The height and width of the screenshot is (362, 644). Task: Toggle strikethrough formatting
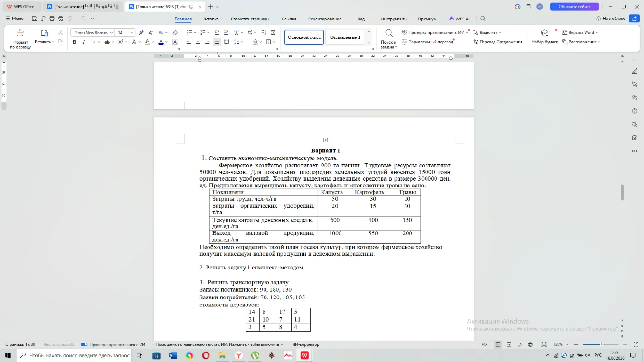[107, 42]
